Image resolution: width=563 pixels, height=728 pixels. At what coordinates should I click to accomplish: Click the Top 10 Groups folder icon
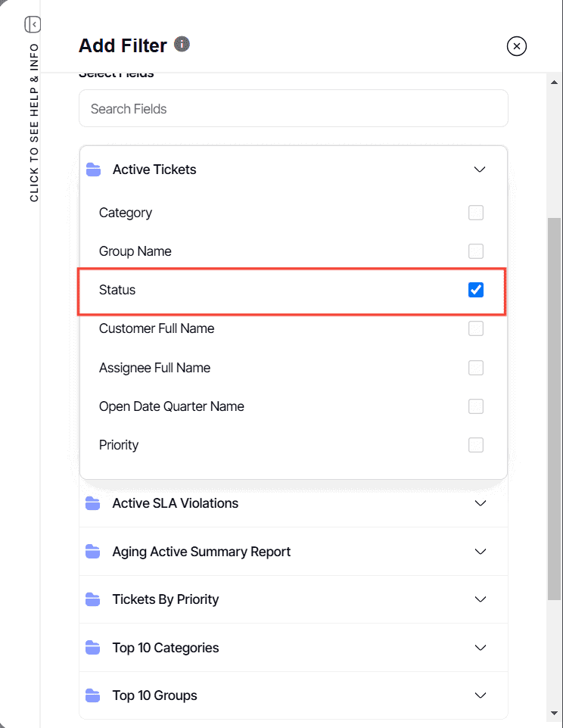pos(93,695)
